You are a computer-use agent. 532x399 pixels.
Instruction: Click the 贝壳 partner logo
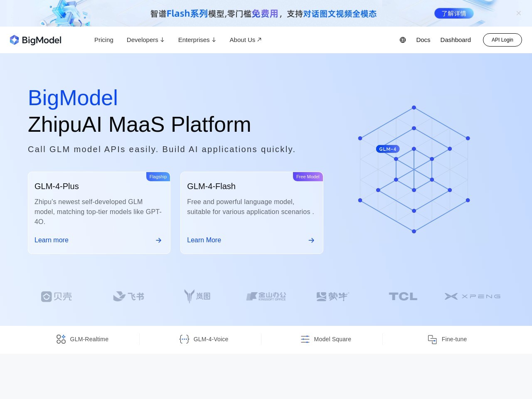pos(57,296)
